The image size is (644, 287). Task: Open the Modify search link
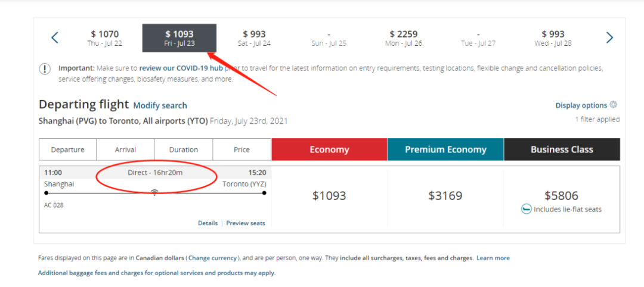(160, 105)
